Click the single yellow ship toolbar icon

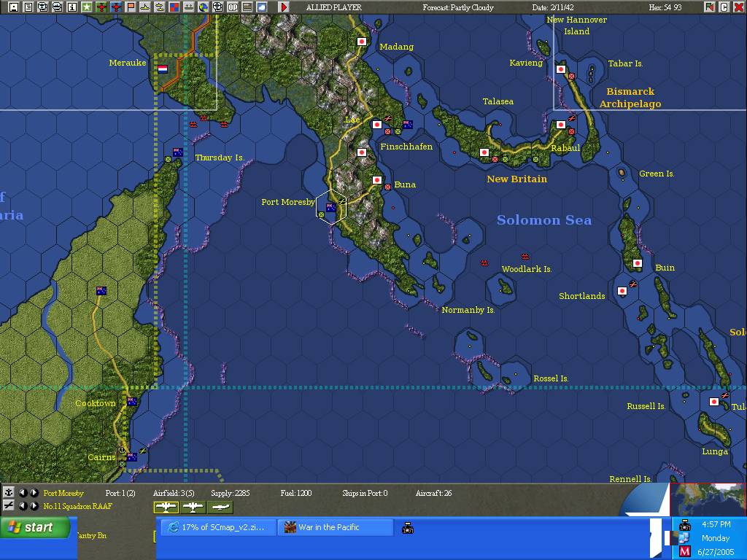click(144, 7)
